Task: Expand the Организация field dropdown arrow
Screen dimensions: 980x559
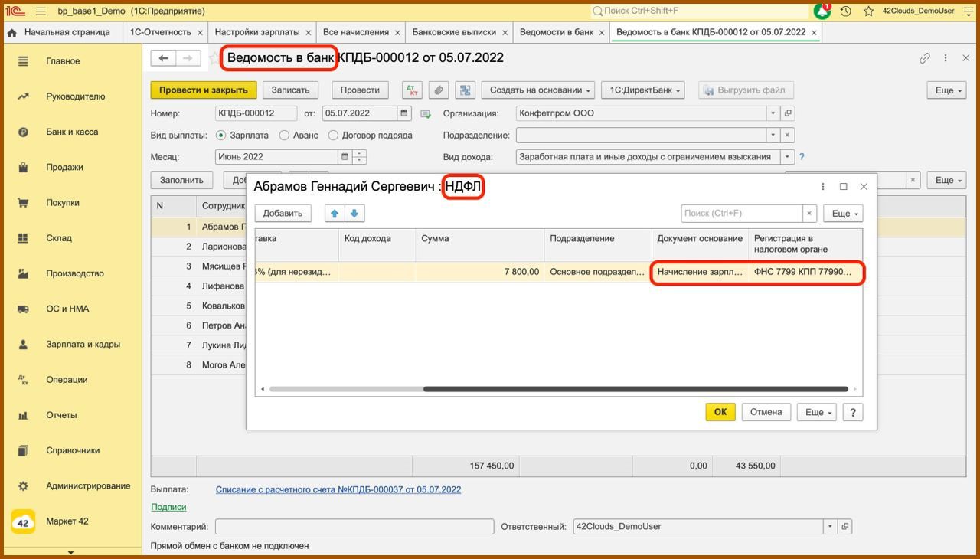Action: 772,113
